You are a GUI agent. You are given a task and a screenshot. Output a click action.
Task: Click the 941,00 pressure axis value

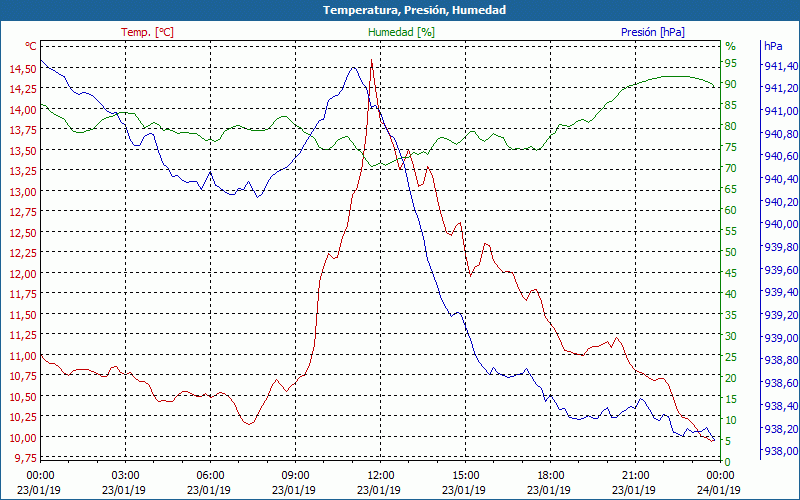[x=781, y=111]
